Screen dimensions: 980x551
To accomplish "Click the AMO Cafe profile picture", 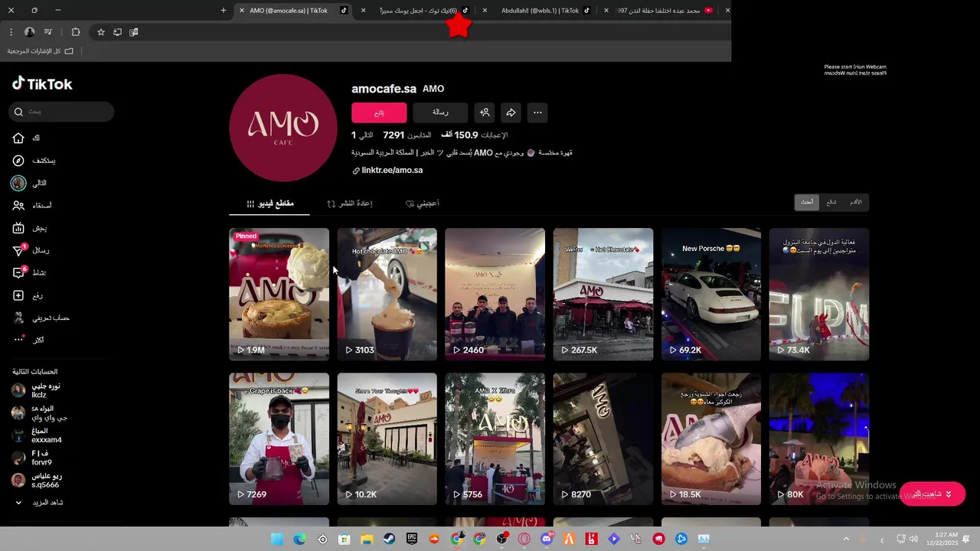I will coord(283,129).
